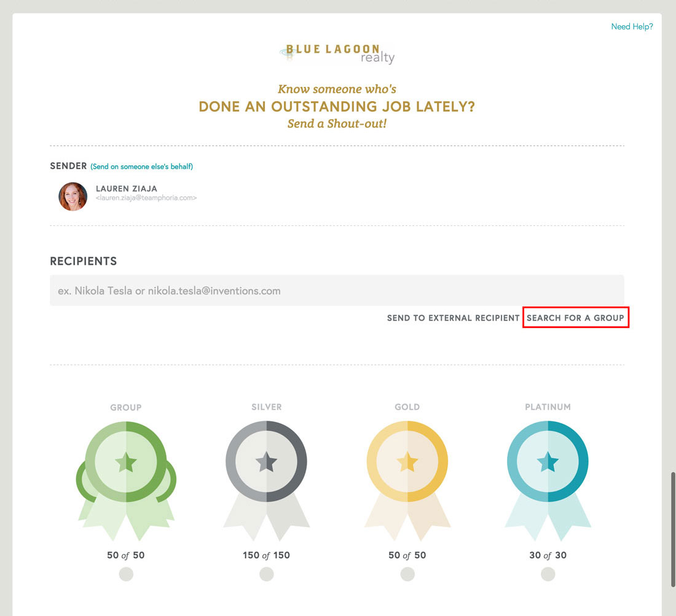Click the 150 of 150 Silver count
Screen dimensions: 676x616
267,555
